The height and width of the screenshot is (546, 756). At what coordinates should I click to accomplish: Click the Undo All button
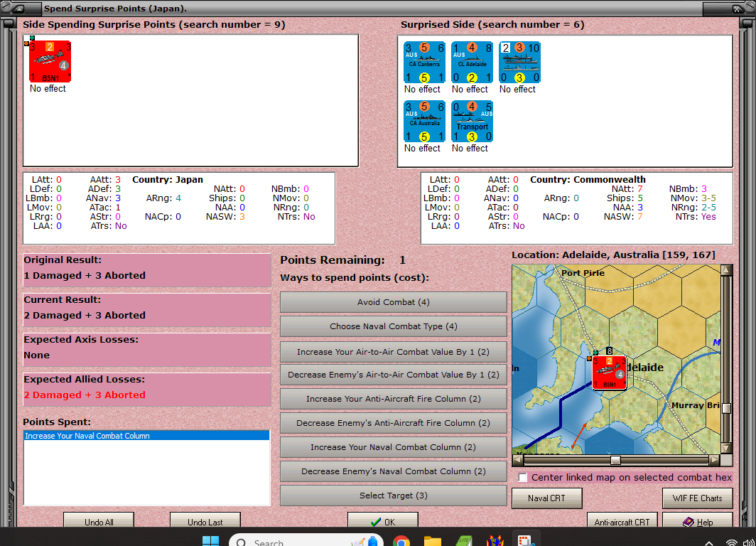[99, 521]
